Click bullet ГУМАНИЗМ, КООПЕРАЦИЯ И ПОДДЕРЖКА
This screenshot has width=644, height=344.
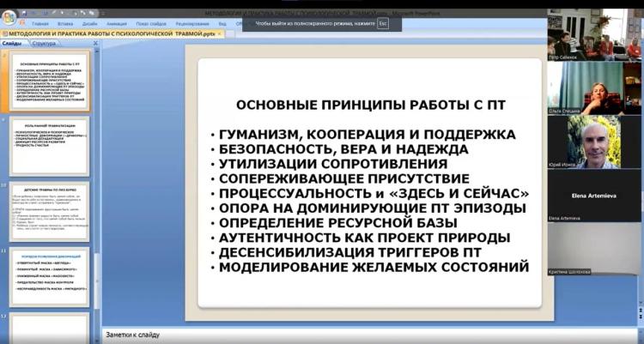[368, 135]
